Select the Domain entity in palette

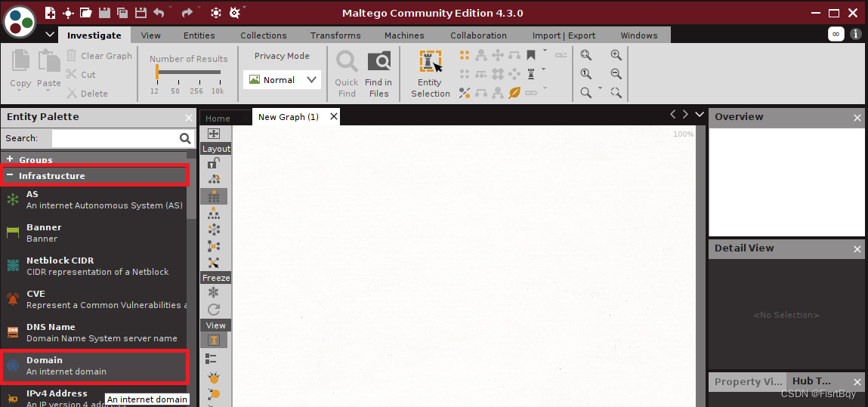click(x=94, y=366)
